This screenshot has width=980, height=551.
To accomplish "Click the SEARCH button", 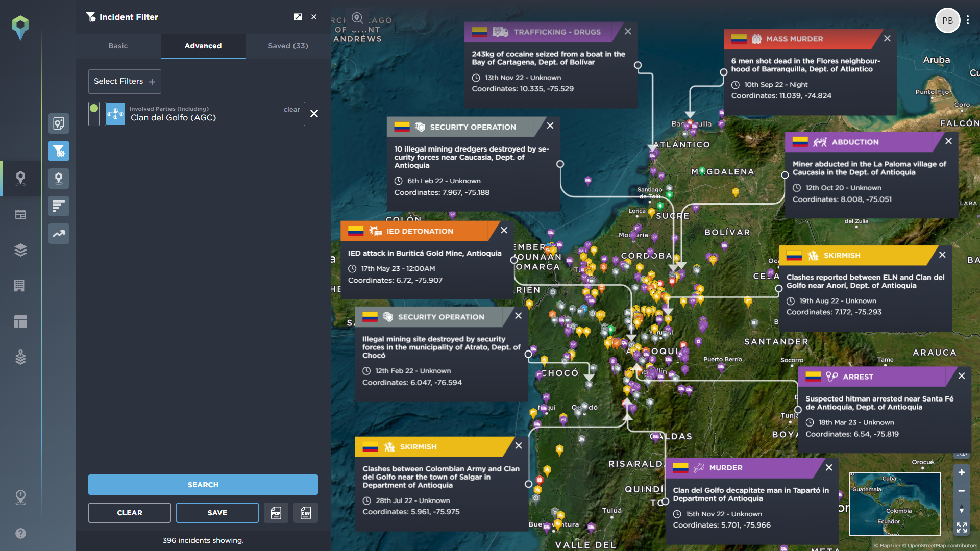I will [x=203, y=485].
